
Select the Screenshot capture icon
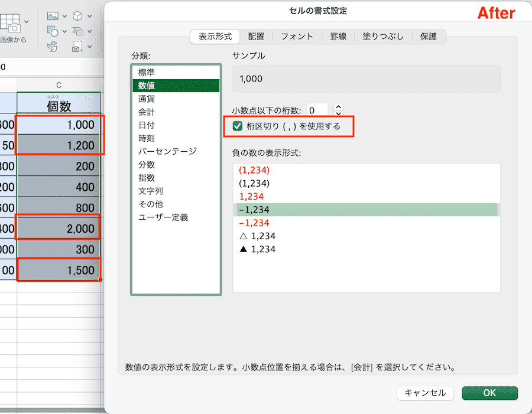pyautogui.click(x=77, y=47)
